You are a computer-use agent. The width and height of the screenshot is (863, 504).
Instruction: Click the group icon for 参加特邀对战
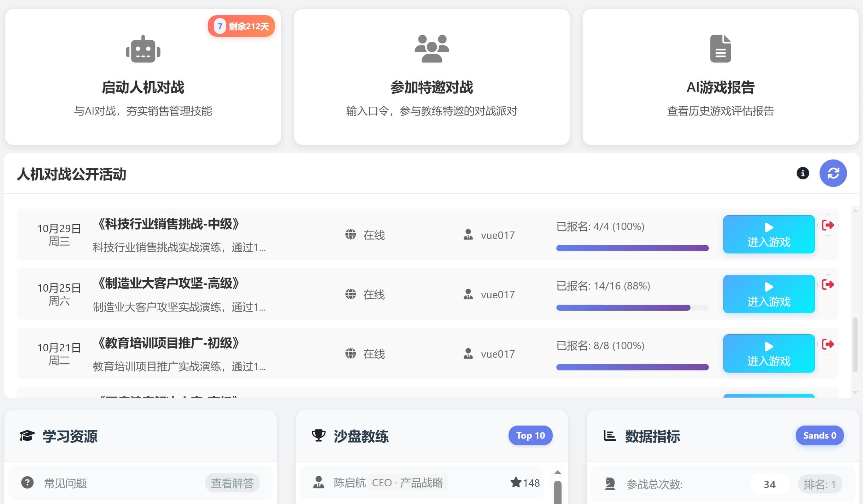tap(431, 49)
